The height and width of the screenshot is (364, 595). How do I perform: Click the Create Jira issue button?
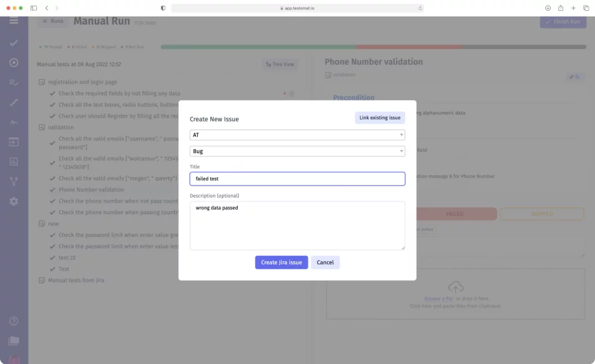pyautogui.click(x=281, y=262)
